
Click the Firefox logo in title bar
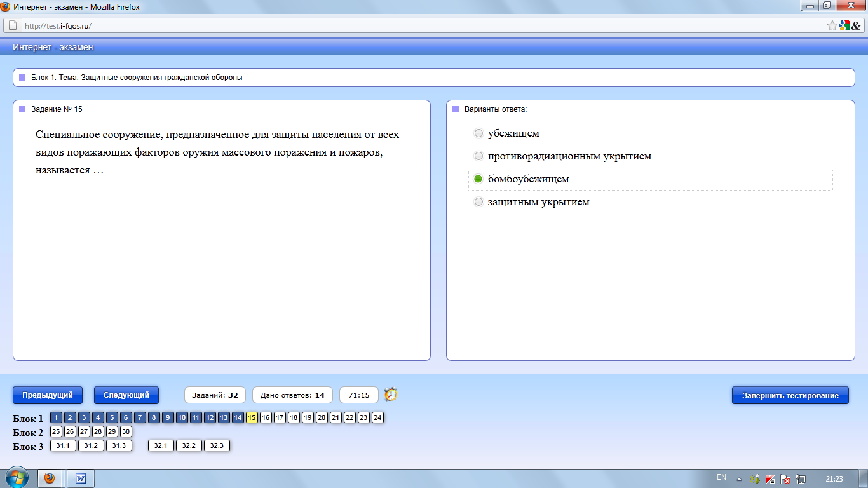point(6,6)
